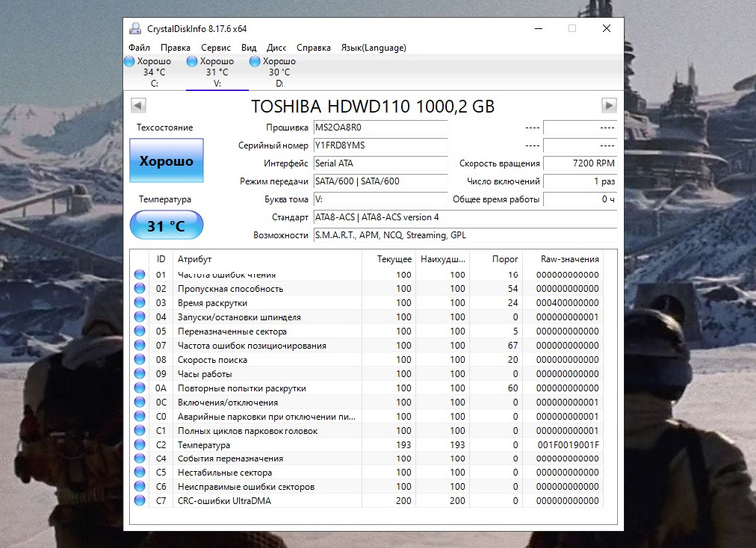The height and width of the screenshot is (548, 756).
Task: Open the Язык(Language) menu
Action: click(x=374, y=47)
